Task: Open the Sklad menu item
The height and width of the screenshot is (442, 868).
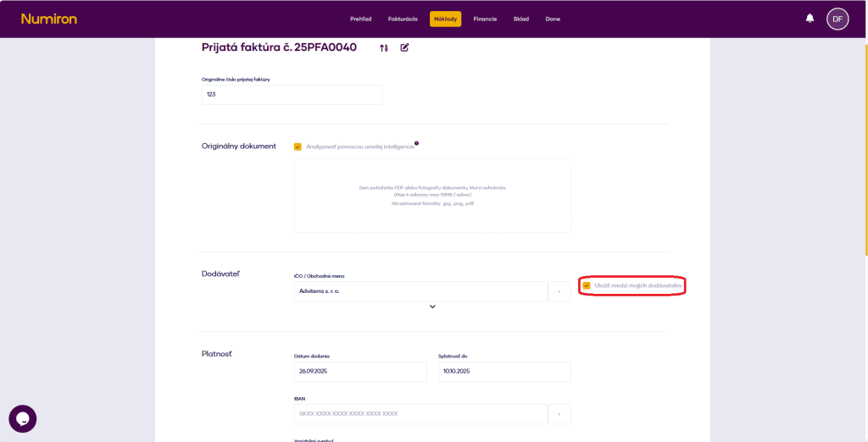Action: pyautogui.click(x=520, y=19)
